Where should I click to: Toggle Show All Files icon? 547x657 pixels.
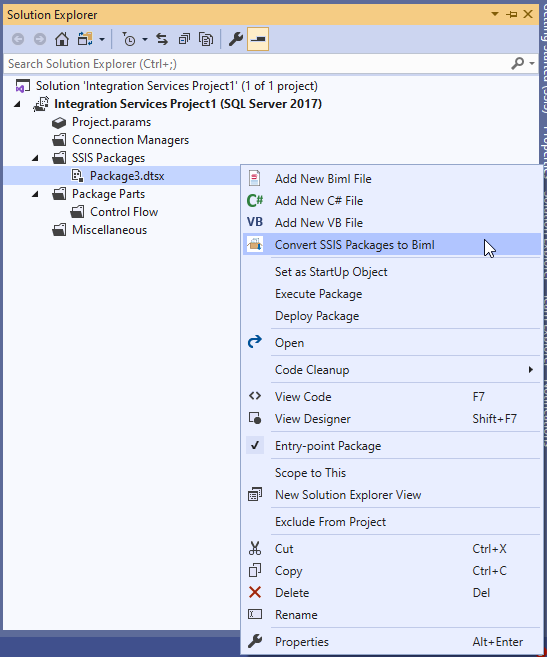[206, 39]
